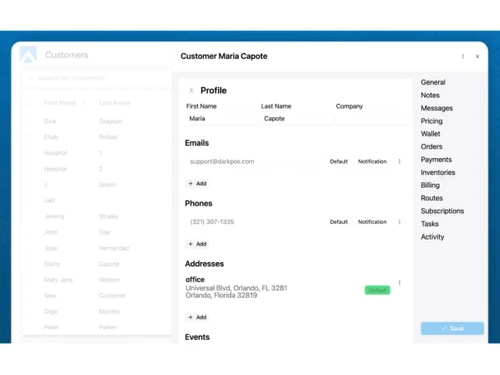Select the Jose Hernandez customer row
Viewport: 500px width, 375px height.
click(97, 248)
